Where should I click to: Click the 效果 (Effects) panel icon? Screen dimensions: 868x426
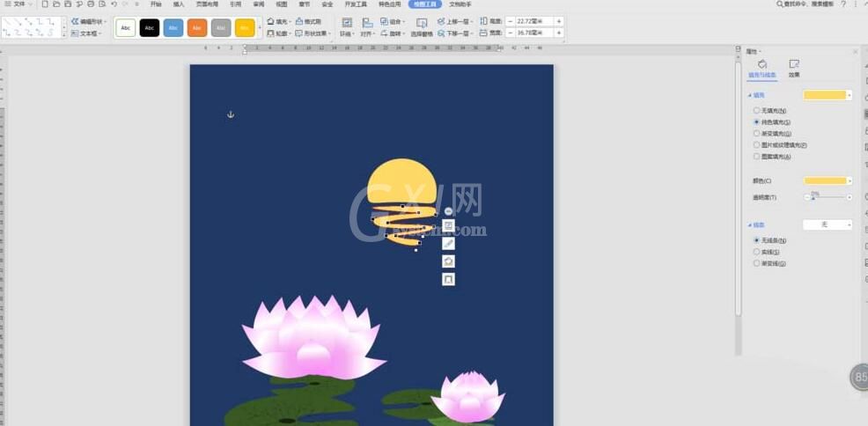click(794, 64)
